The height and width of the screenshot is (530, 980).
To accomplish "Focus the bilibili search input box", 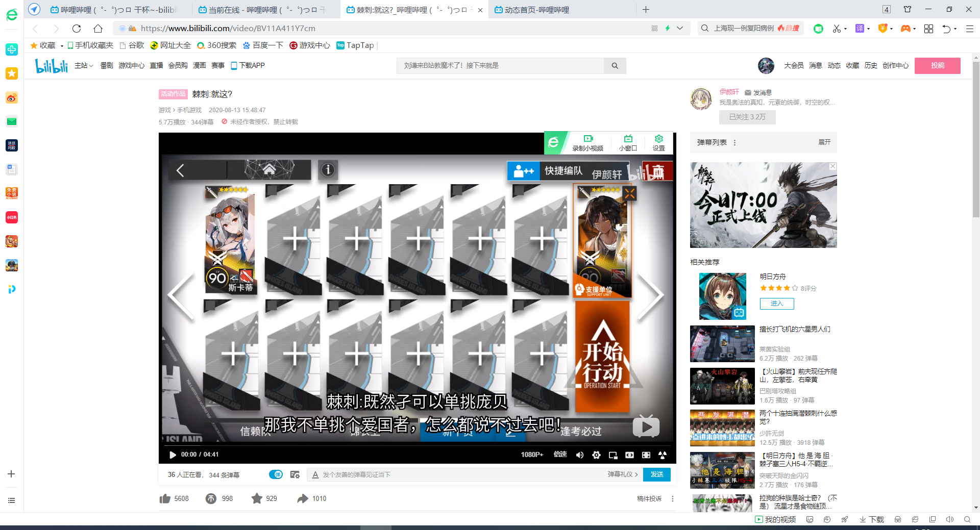I will (x=500, y=66).
